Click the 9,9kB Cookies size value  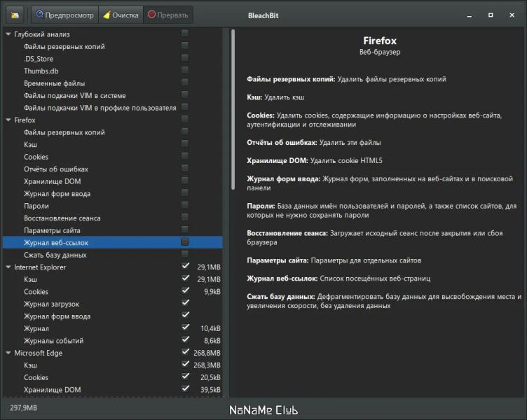pyautogui.click(x=212, y=292)
